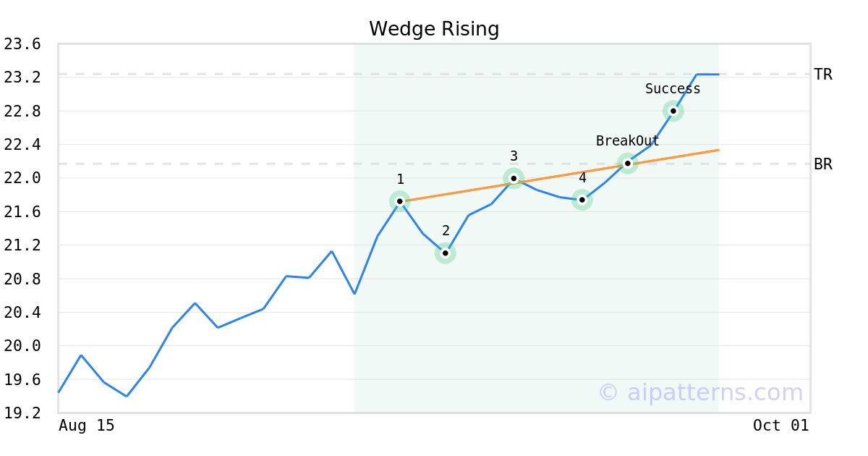
Task: Select the 22.0 price axis label
Action: 22,178
